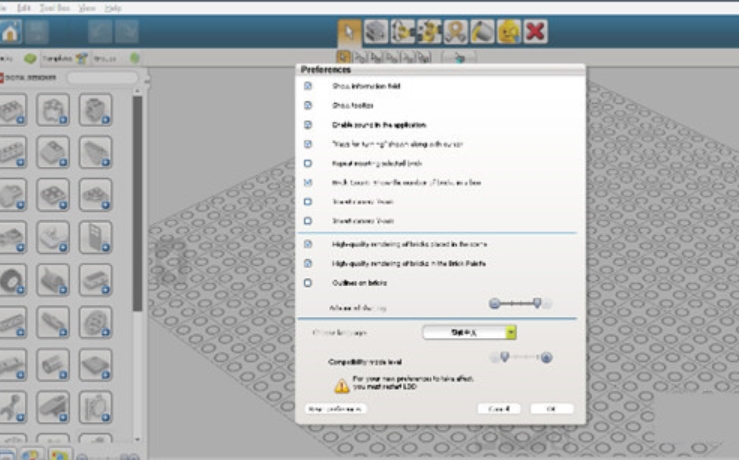Click the OK button in Preferences
The image size is (739, 460).
coord(551,409)
